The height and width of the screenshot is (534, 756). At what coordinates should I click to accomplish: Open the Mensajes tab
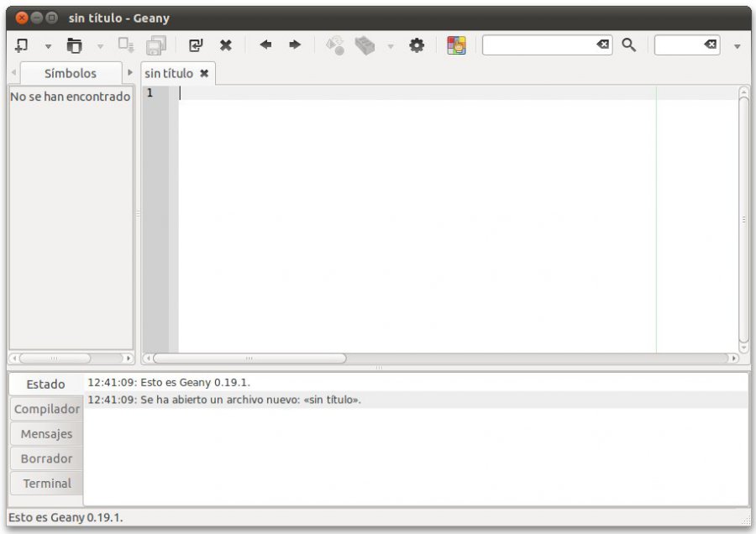tap(47, 434)
